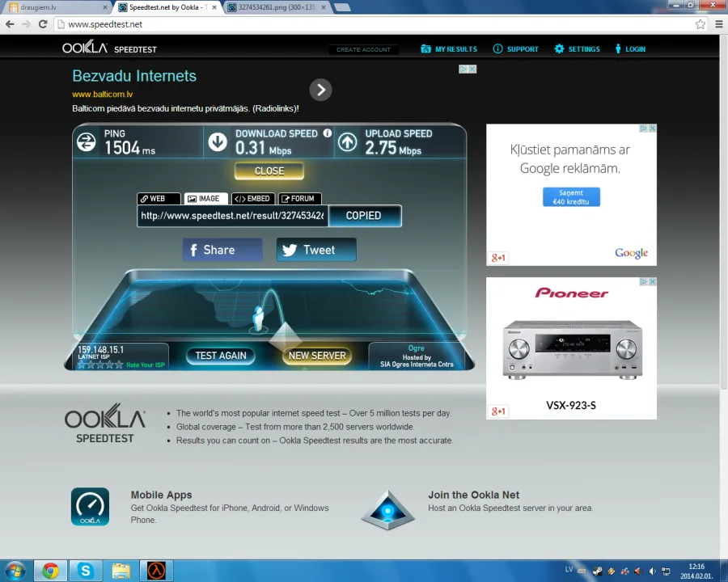The width and height of the screenshot is (728, 582).
Task: Click Test Again
Action: 221,356
